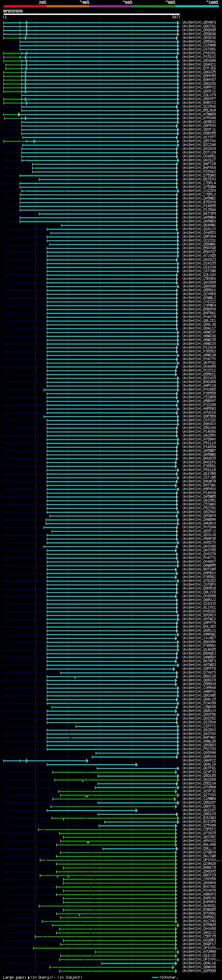Select the UniRef100_Q42624 label
The image size is (222, 980).
click(199, 149)
